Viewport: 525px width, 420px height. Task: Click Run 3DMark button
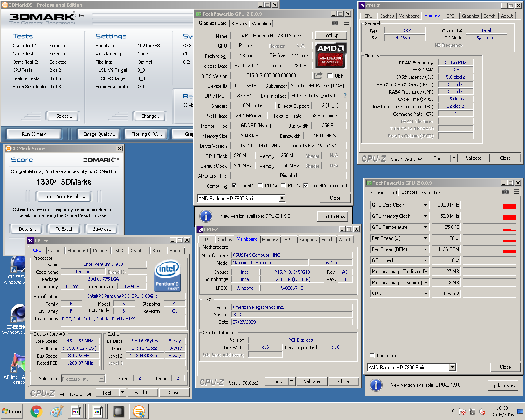point(34,134)
